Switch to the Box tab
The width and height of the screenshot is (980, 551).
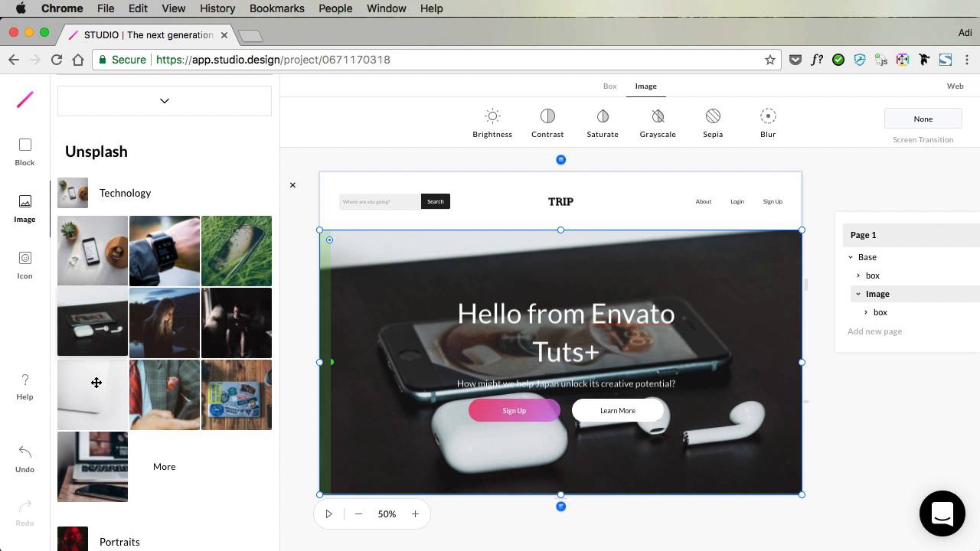tap(610, 86)
